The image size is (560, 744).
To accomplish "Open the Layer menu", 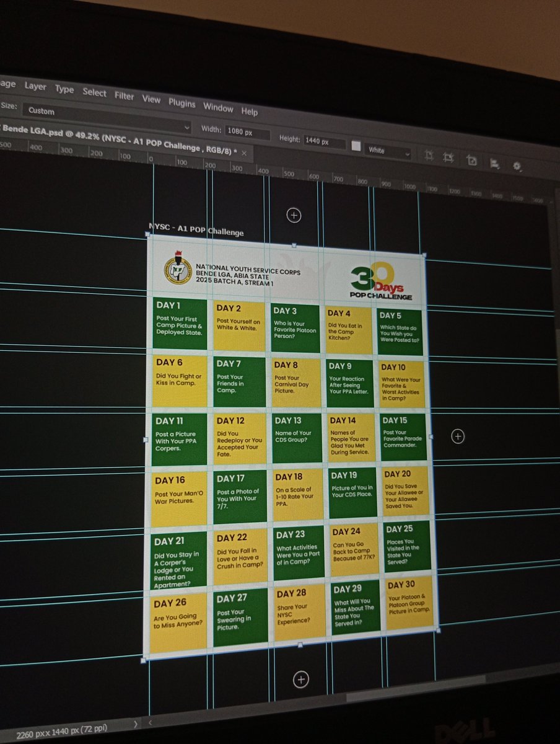I will click(x=35, y=86).
